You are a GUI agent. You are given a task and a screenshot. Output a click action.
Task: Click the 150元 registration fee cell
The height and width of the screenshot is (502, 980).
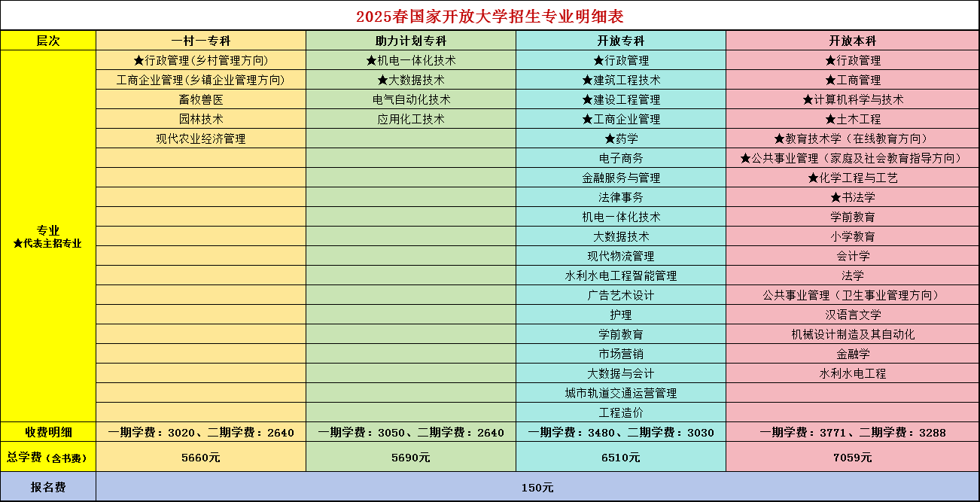[x=537, y=487]
